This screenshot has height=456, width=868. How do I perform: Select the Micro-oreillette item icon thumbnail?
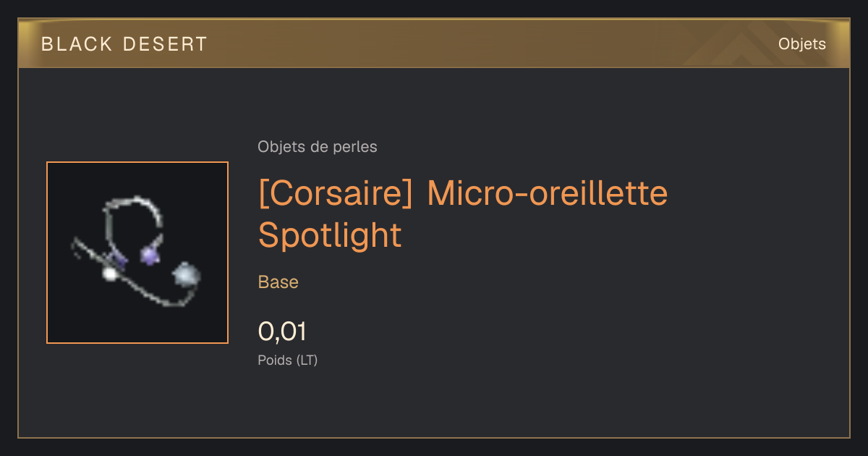point(137,253)
